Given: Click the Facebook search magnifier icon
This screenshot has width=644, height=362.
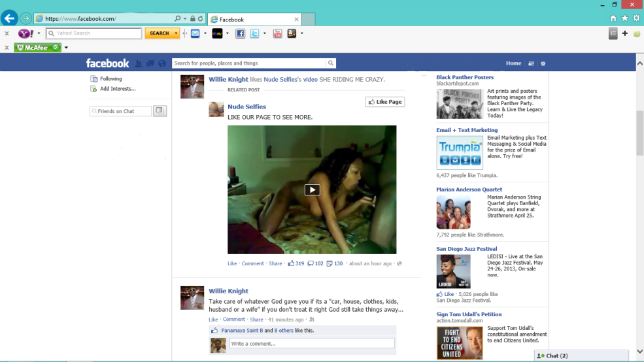Looking at the screenshot, I should [x=331, y=63].
